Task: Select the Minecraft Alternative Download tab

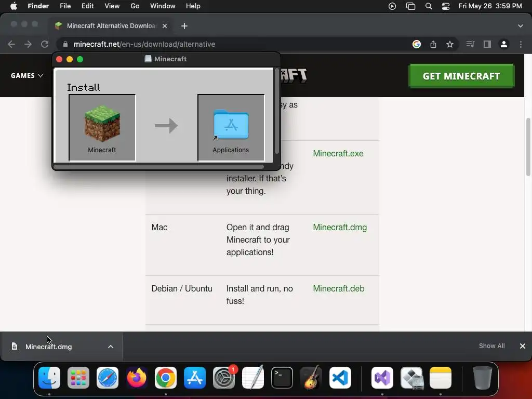Action: coord(111,26)
